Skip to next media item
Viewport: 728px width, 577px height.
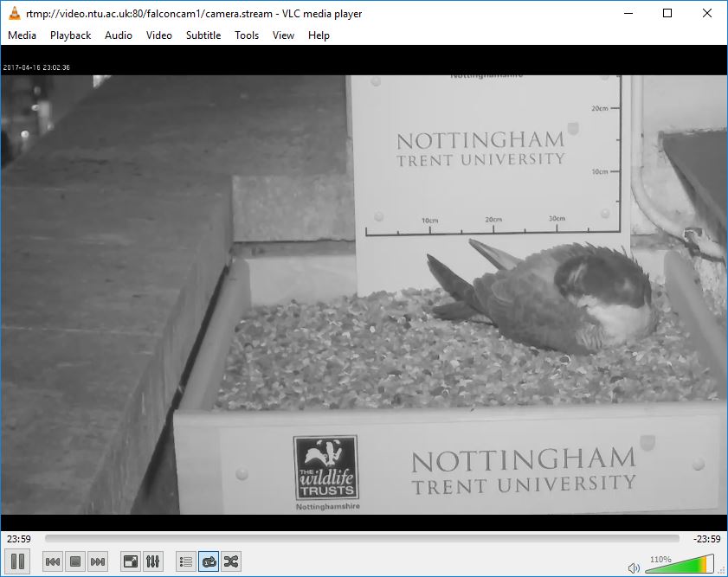pos(98,561)
